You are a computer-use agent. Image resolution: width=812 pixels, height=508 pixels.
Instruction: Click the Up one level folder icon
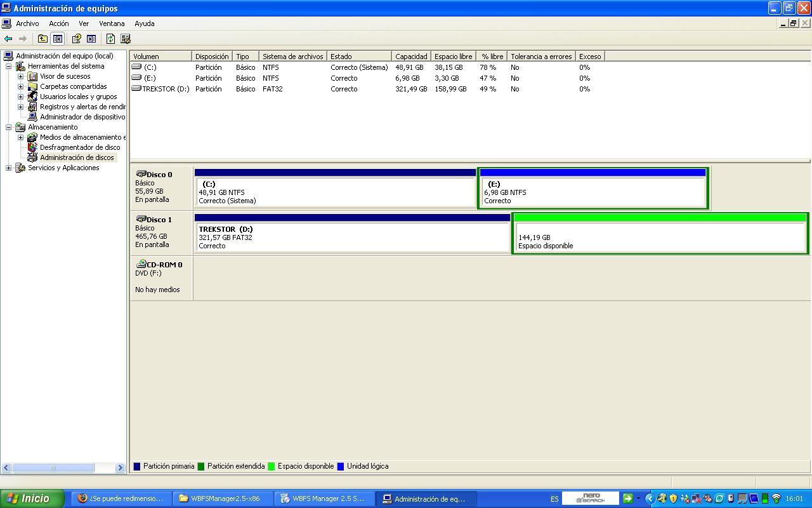(43, 39)
